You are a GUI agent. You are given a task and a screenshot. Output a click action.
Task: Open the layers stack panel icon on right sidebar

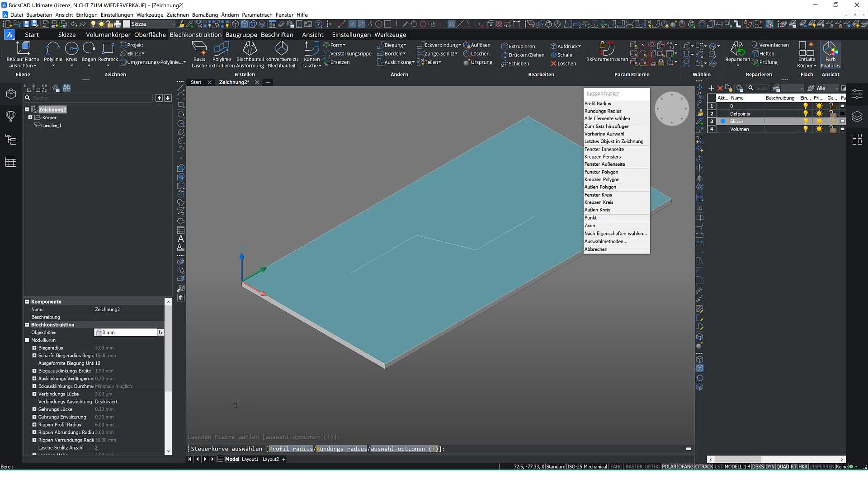pyautogui.click(x=857, y=117)
